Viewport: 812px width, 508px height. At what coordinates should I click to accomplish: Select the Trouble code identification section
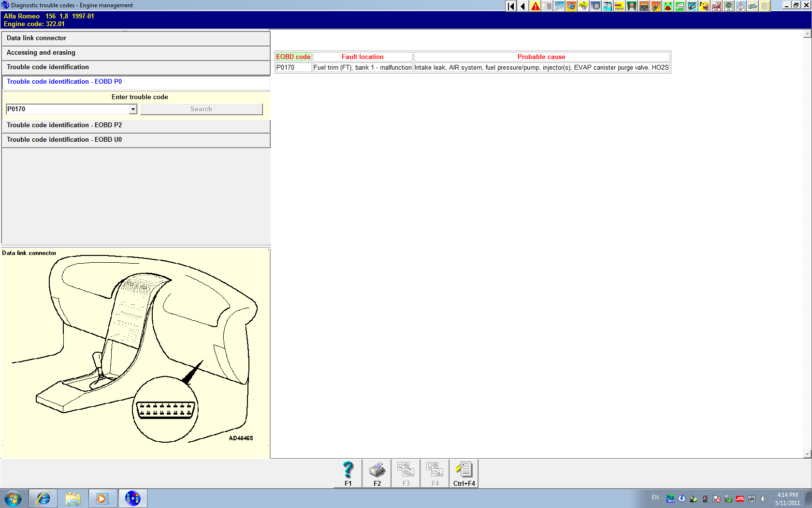click(135, 67)
